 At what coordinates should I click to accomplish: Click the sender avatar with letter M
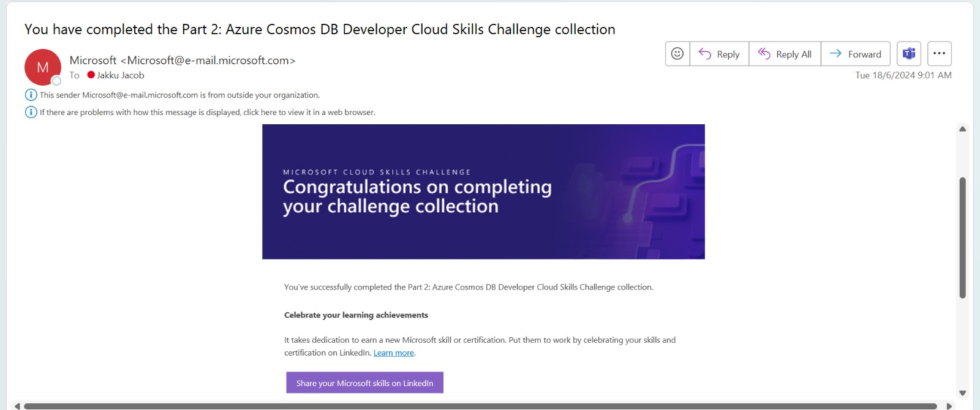click(43, 67)
